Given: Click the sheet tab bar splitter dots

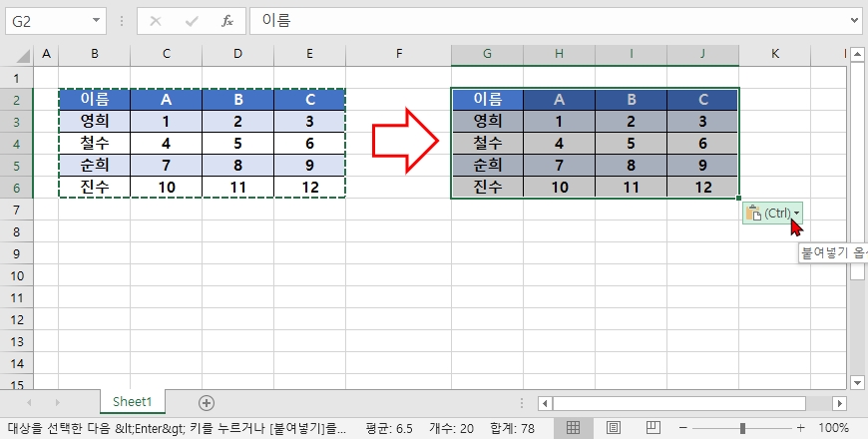Looking at the screenshot, I should [522, 403].
